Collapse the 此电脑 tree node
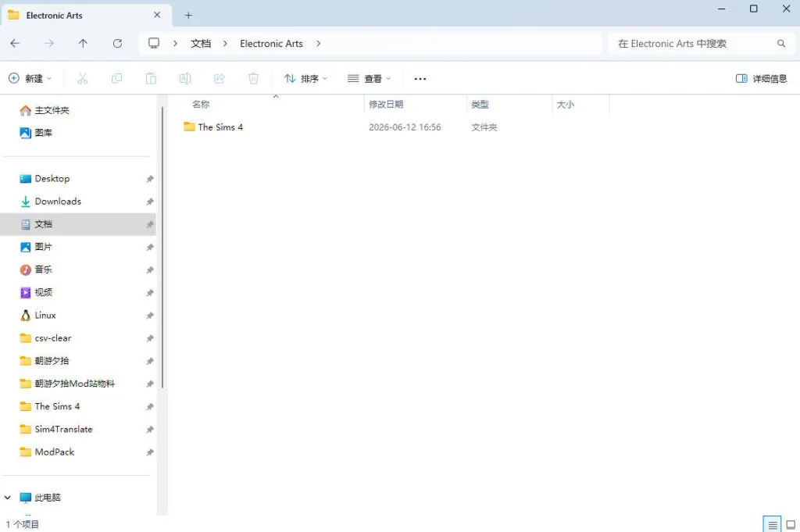Image resolution: width=800 pixels, height=532 pixels. pyautogui.click(x=8, y=498)
